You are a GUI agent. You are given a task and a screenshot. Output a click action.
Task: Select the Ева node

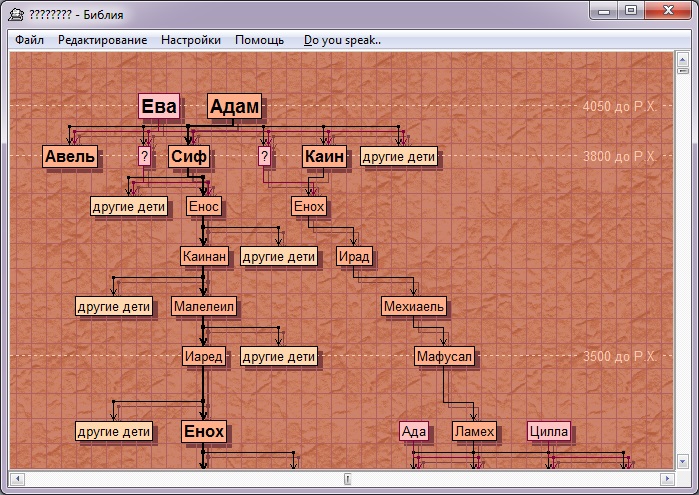pos(158,107)
